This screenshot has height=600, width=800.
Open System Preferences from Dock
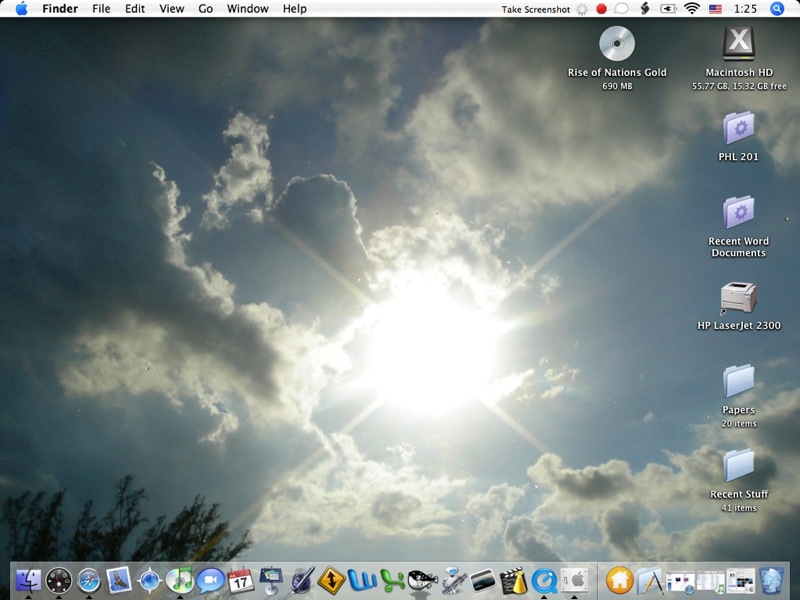pos(574,580)
